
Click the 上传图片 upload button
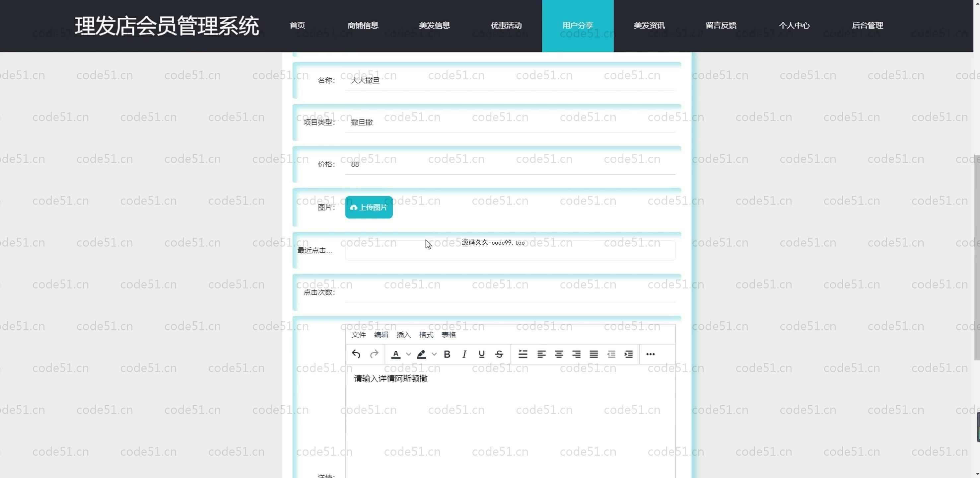point(369,207)
